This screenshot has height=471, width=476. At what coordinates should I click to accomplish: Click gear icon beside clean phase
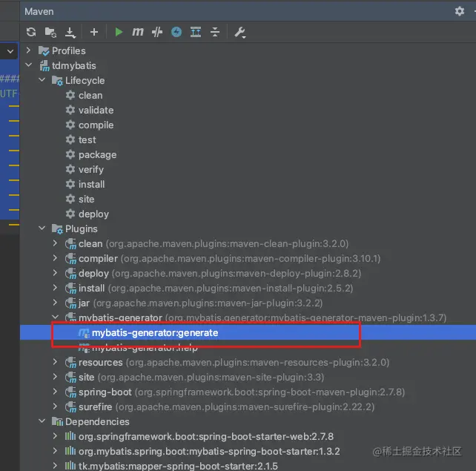point(70,95)
